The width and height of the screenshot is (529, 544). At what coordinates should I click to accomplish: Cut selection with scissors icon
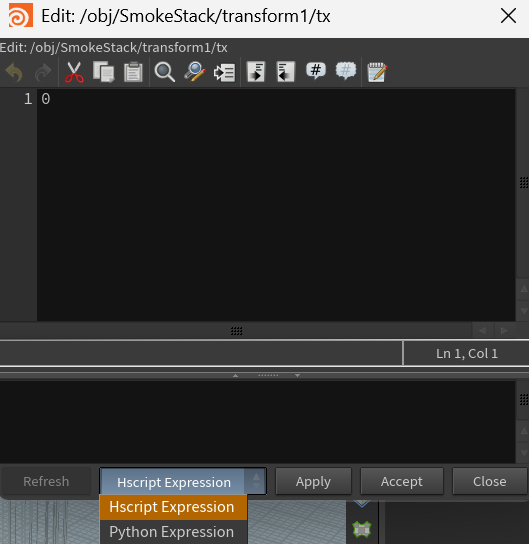pos(74,72)
